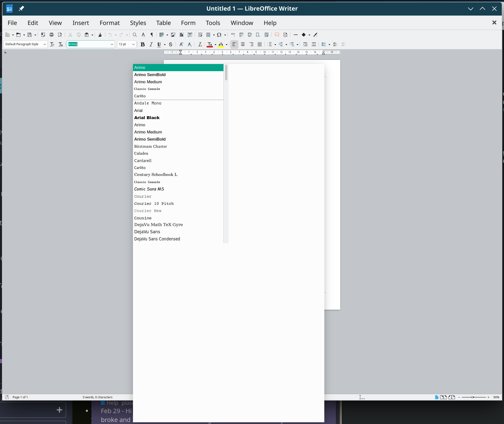Image resolution: width=504 pixels, height=424 pixels.
Task: Click the Insert Bookmark icon
Action: click(x=258, y=35)
